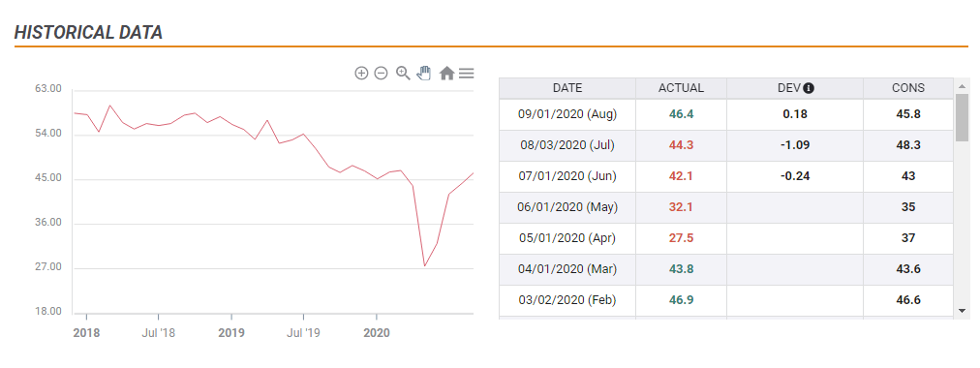The image size is (980, 368).
Task: Select the magnifier selection zoom tool
Action: tap(403, 73)
